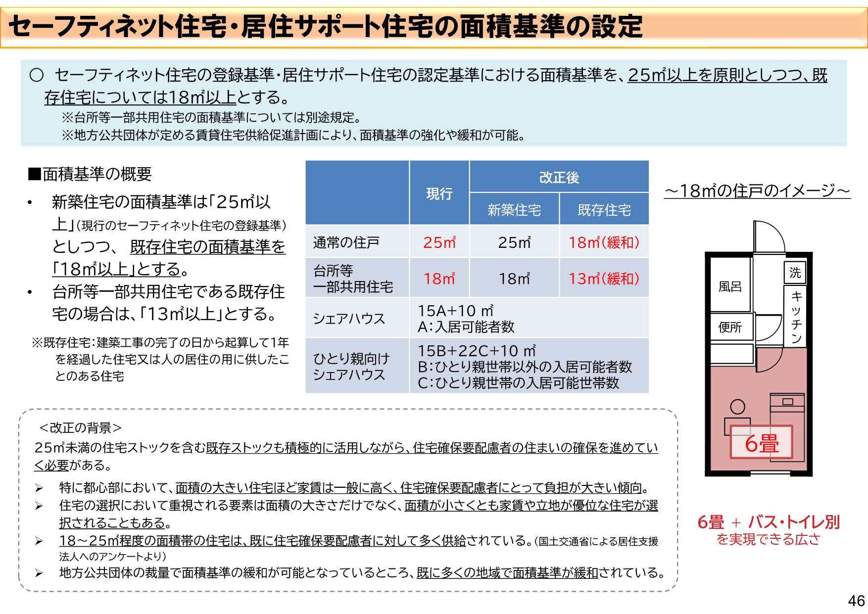Select the 既存住宅 column header

(604, 210)
